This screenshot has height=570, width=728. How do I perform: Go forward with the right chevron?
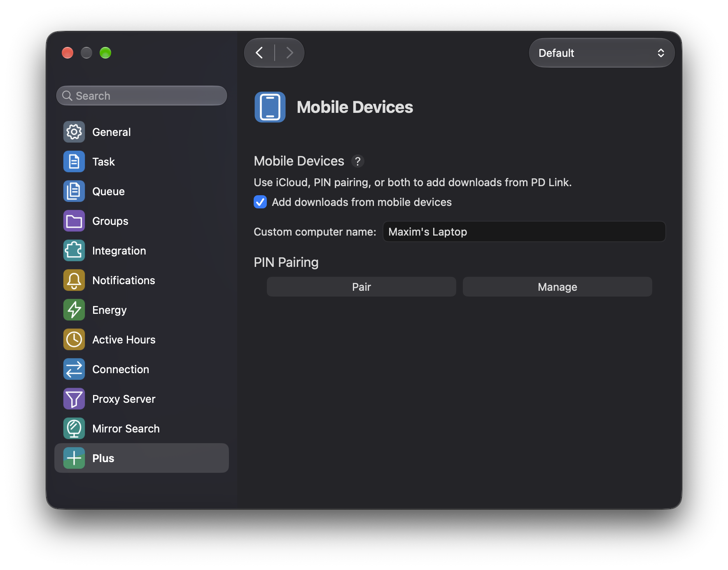289,53
